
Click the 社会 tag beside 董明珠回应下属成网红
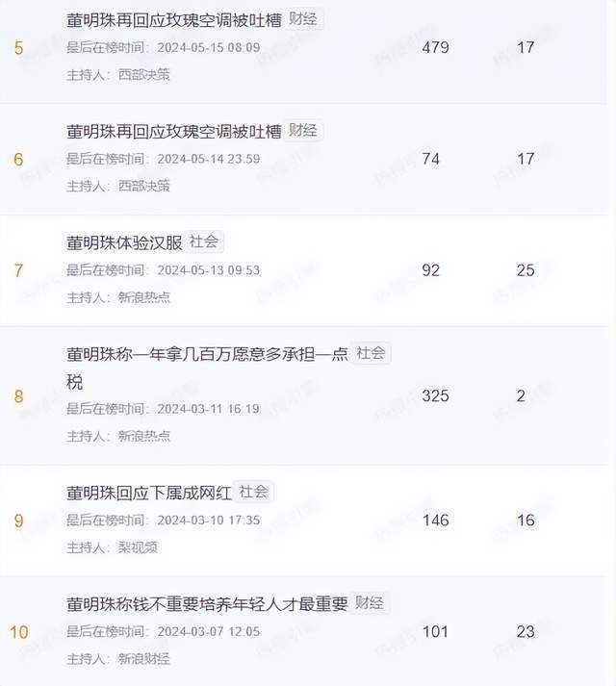[253, 492]
